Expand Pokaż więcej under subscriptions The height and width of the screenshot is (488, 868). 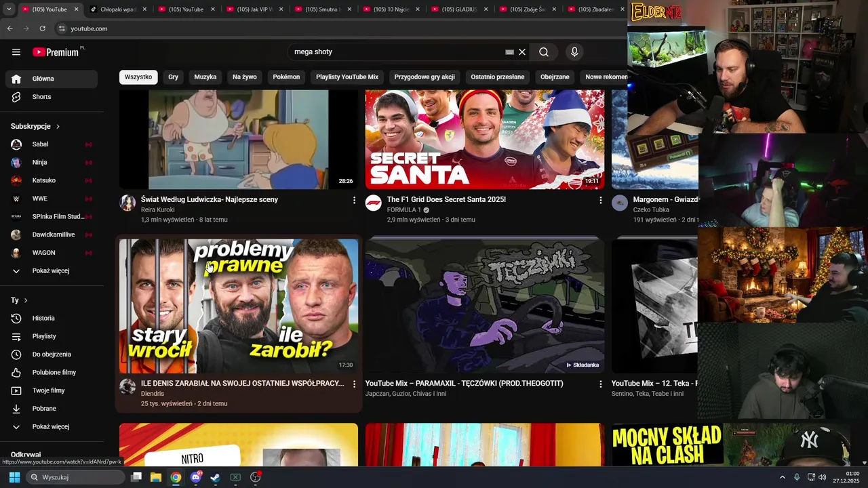pos(52,271)
